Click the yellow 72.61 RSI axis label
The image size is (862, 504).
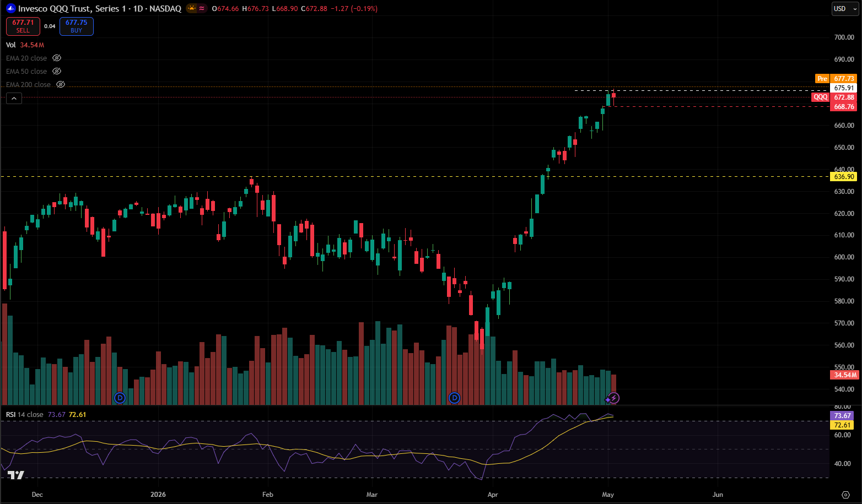click(x=842, y=425)
